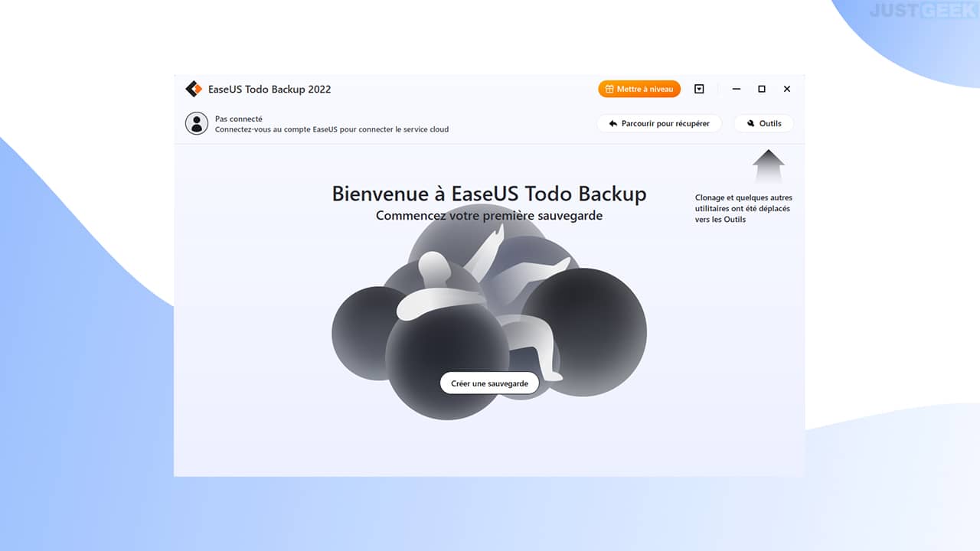Click the Pas connecté label
Image resolution: width=980 pixels, height=551 pixels.
tap(239, 119)
